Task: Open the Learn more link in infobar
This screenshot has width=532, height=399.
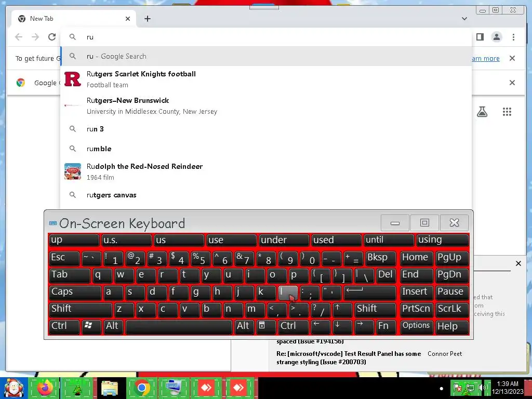Action: click(x=486, y=58)
